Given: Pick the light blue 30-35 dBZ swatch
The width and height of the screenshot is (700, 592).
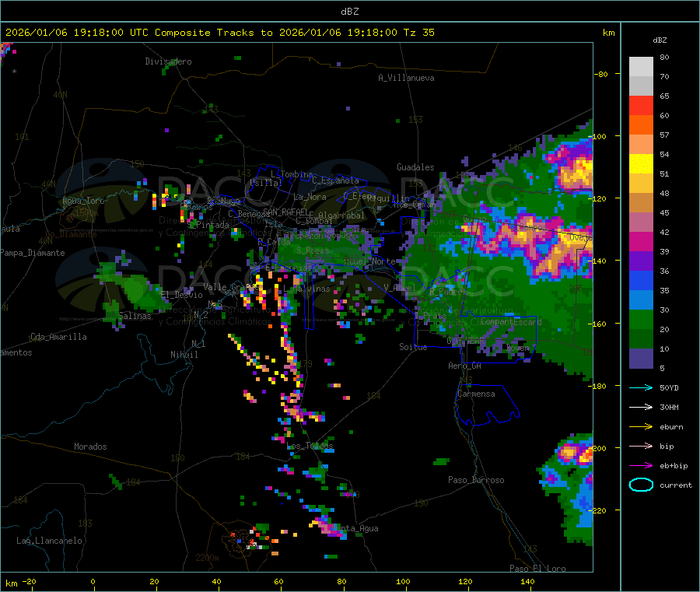Looking at the screenshot, I should coord(641,300).
